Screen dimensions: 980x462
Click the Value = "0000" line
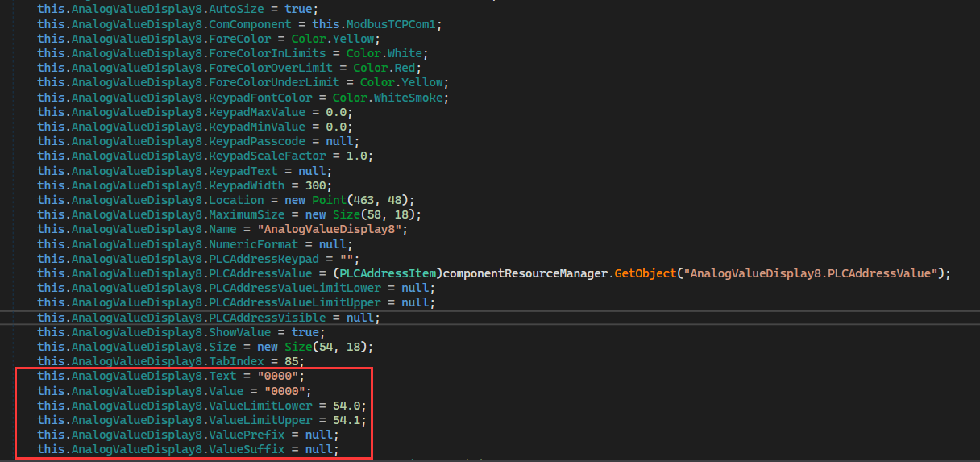(x=175, y=390)
